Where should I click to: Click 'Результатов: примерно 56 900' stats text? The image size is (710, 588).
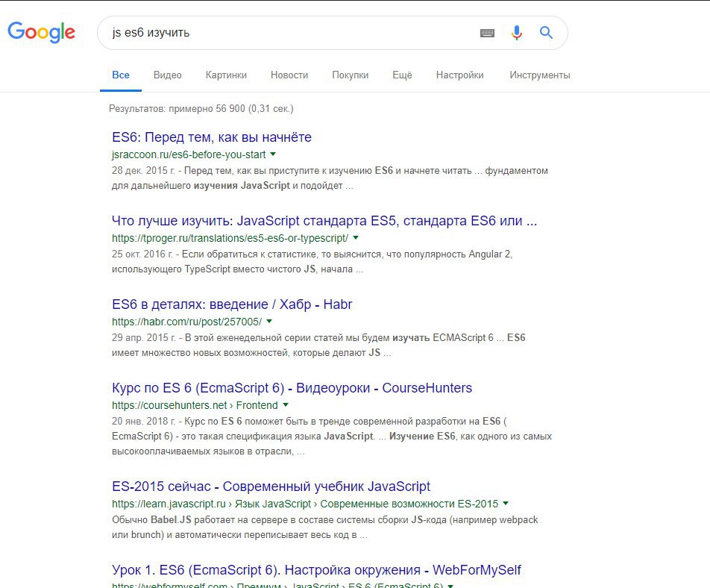[x=201, y=109]
